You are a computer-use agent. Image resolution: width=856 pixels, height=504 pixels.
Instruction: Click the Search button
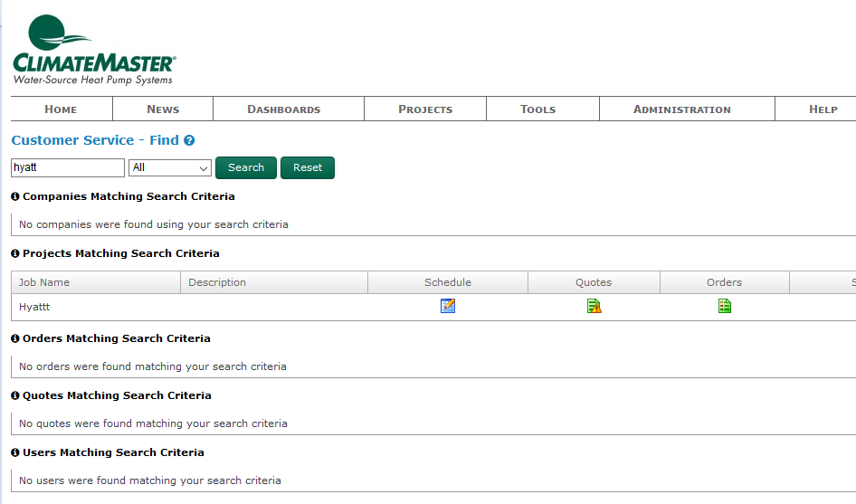point(246,167)
